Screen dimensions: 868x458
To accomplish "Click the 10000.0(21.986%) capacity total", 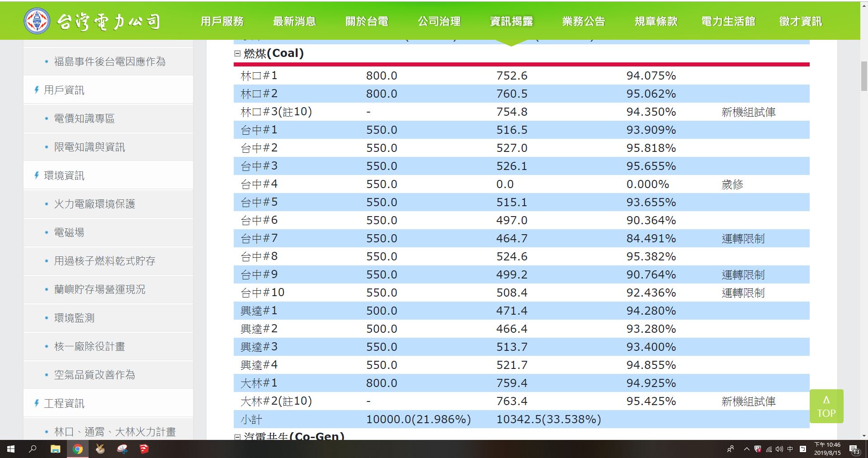I will pyautogui.click(x=419, y=419).
